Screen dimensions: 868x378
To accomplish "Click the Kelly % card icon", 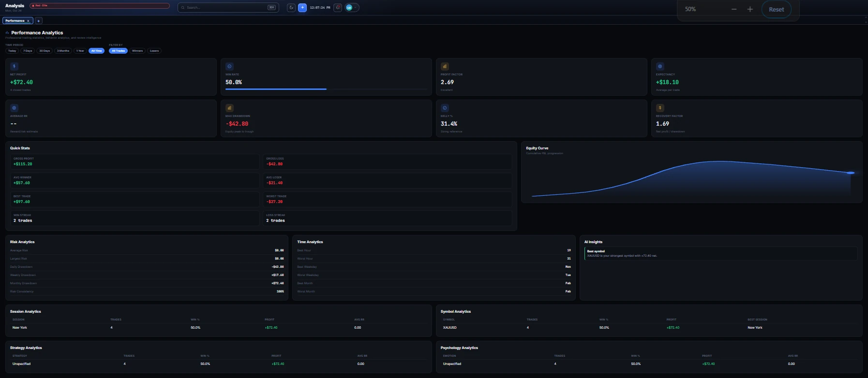I will pos(445,108).
